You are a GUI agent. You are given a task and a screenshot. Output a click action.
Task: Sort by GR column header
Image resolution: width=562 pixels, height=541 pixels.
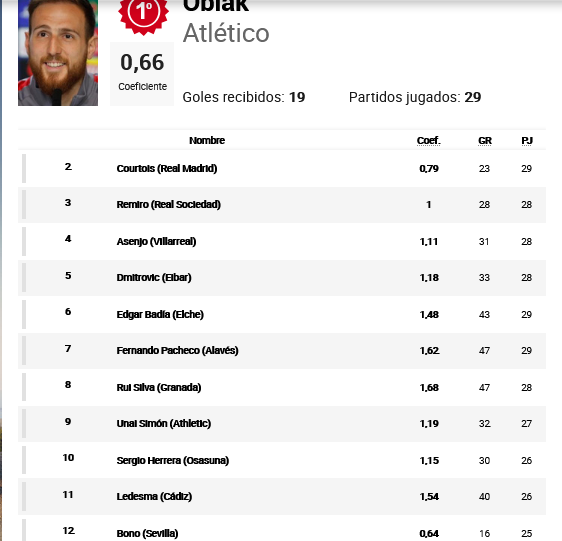coord(485,141)
